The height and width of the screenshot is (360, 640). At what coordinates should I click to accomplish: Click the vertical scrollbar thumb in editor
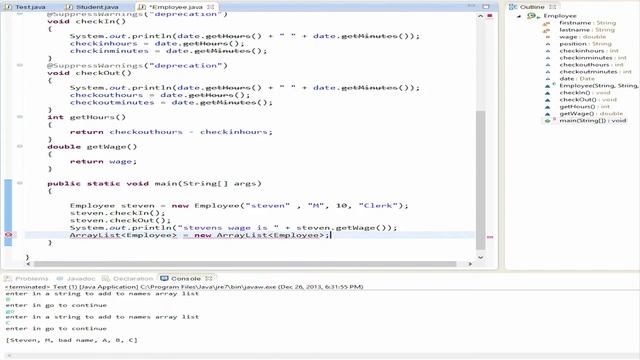point(480,180)
